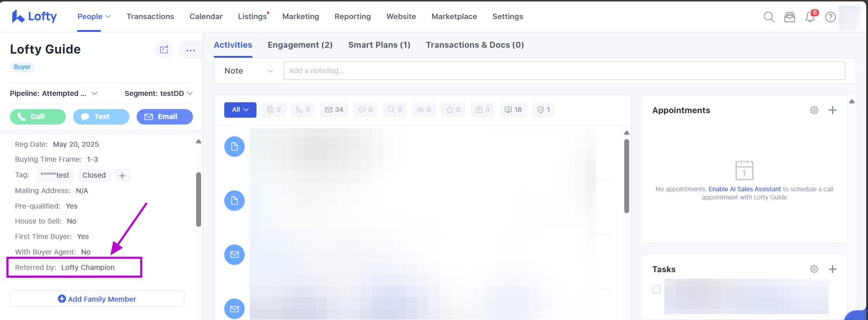Open the All activities filter dropdown
This screenshot has width=868, height=320.
pos(240,110)
